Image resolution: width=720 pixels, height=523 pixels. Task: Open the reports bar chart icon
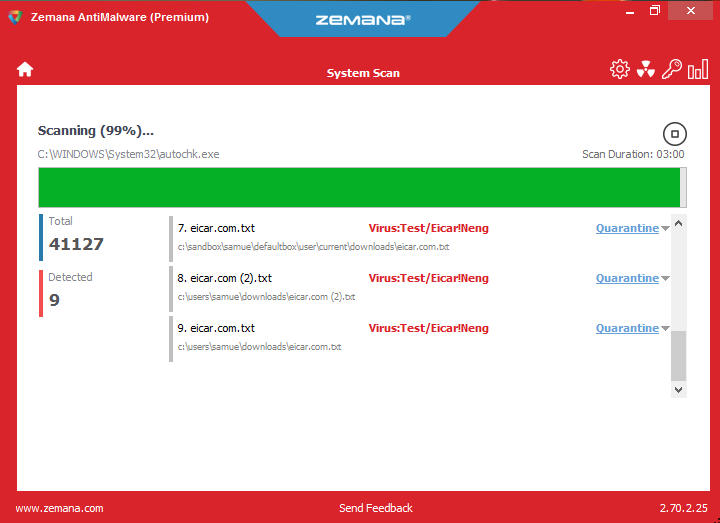coord(697,69)
